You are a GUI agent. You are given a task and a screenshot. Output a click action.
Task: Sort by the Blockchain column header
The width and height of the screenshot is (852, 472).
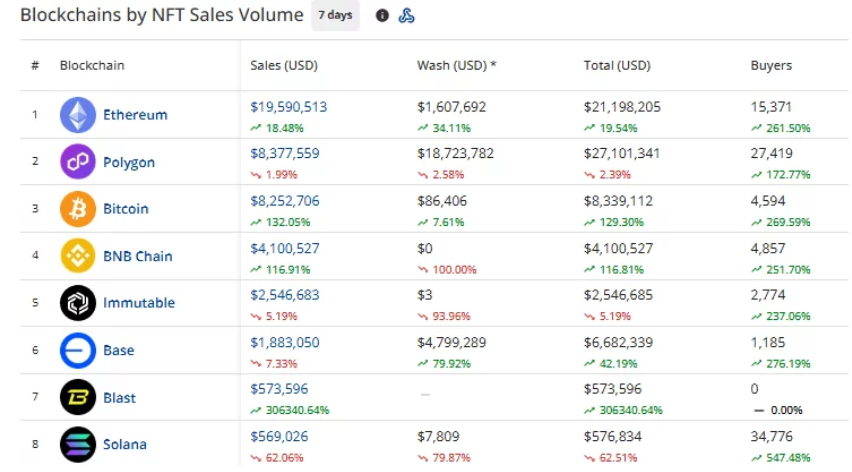[92, 65]
